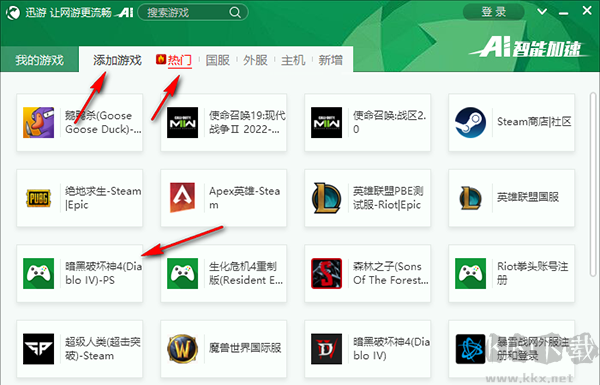Click the 登录 login button
This screenshot has width=600, height=385.
pos(494,12)
